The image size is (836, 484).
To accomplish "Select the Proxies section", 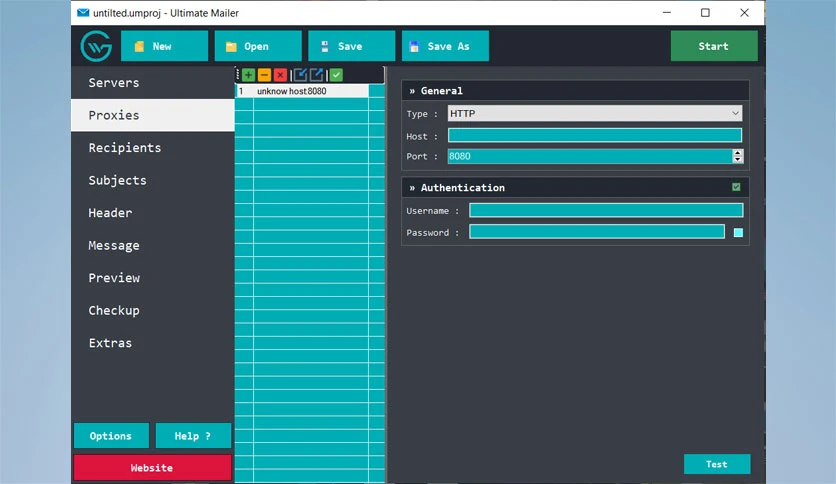I will pyautogui.click(x=152, y=115).
